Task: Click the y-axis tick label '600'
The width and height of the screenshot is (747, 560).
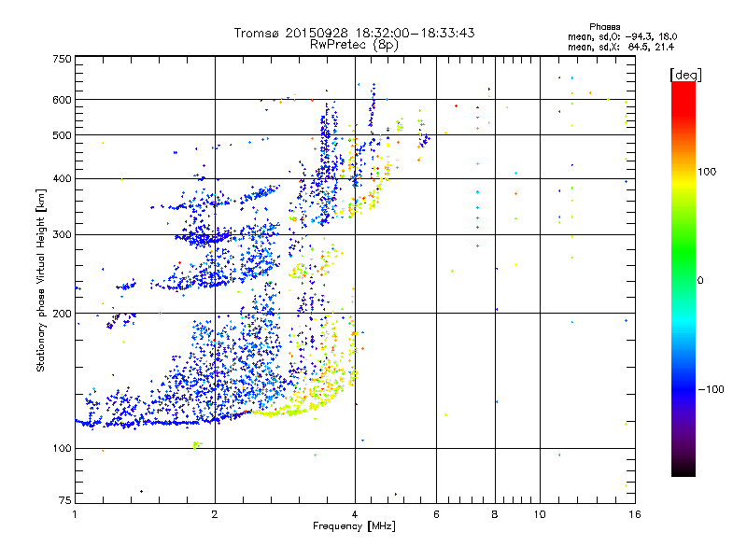Action: [x=62, y=100]
